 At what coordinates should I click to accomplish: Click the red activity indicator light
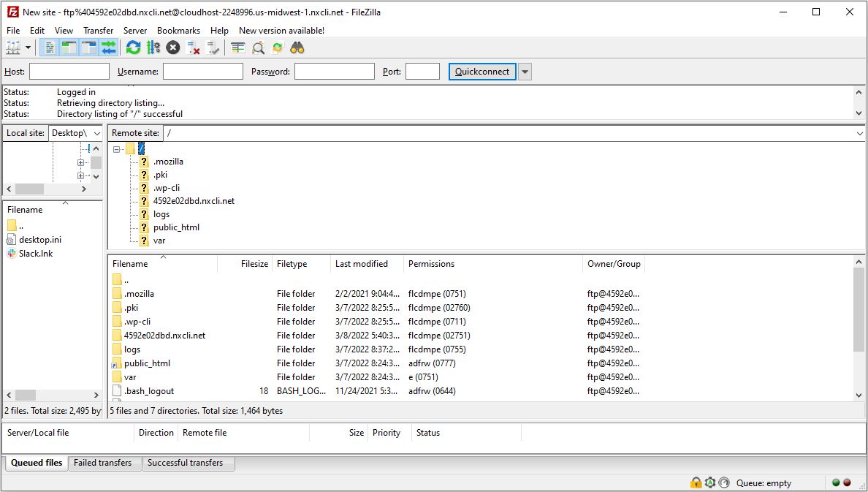click(847, 482)
